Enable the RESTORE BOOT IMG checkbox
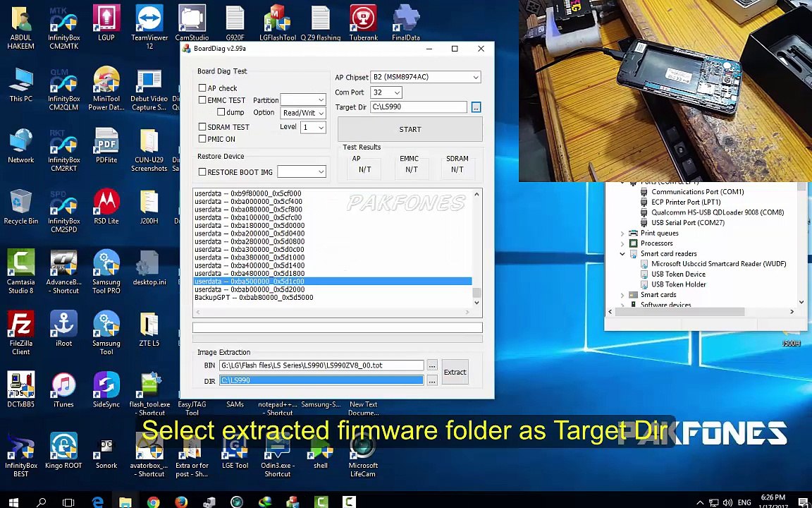Viewport: 812px width, 508px height. coord(202,171)
